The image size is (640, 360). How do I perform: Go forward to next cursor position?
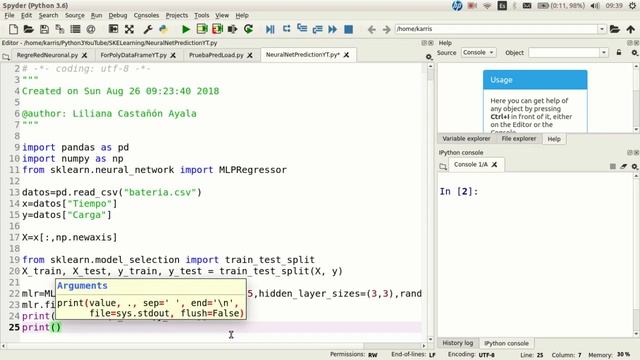pos(387,29)
